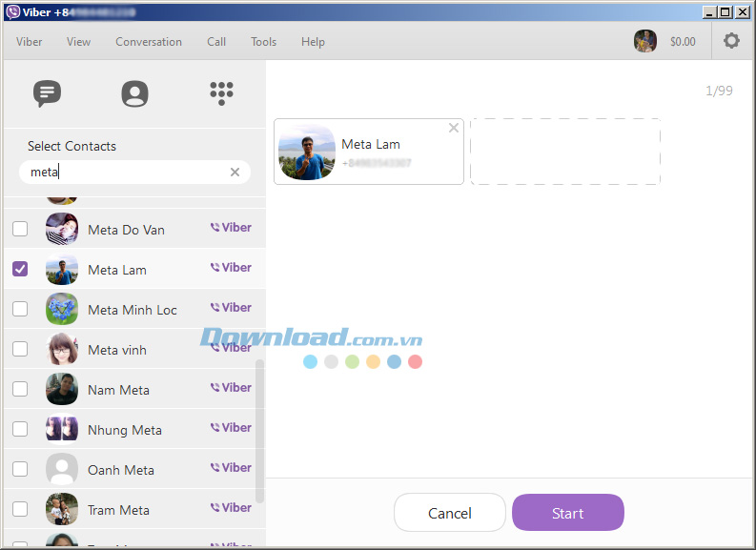Viewport: 756px width, 550px height.
Task: Select the Meta Minh Loc name
Action: point(133,310)
